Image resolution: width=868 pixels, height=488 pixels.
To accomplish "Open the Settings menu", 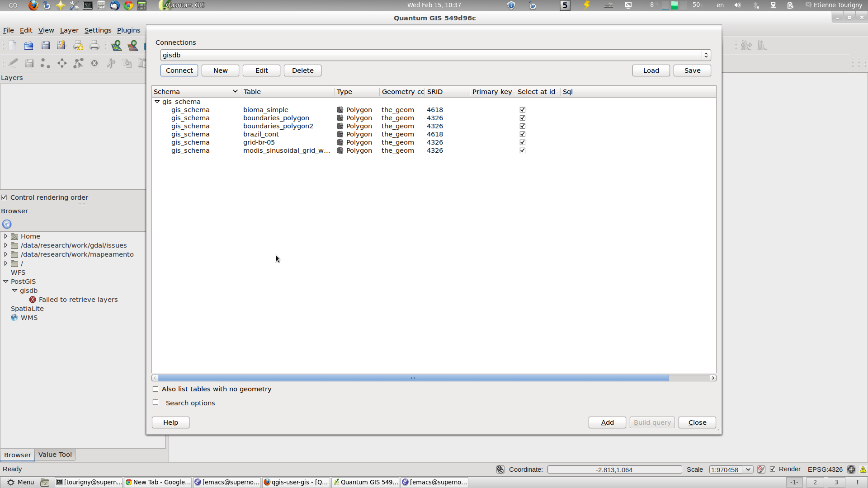I will point(98,30).
